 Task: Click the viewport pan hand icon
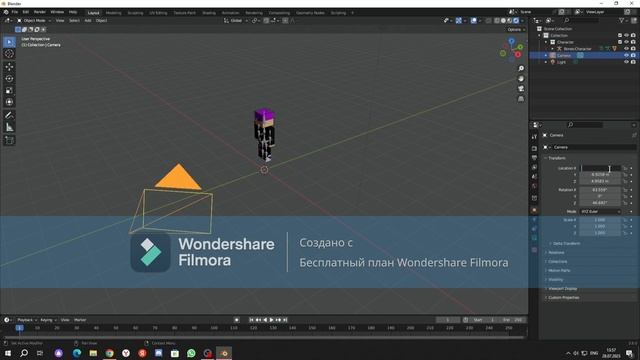click(521, 79)
